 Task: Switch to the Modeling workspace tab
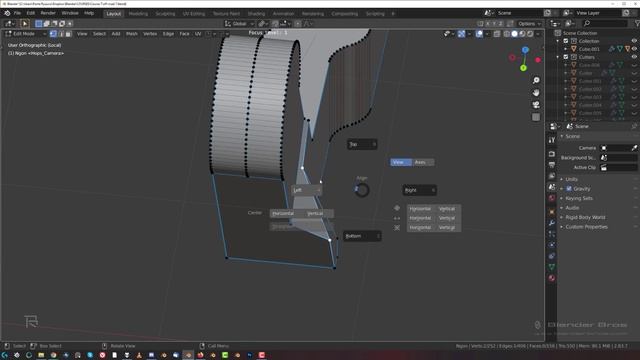click(x=138, y=13)
